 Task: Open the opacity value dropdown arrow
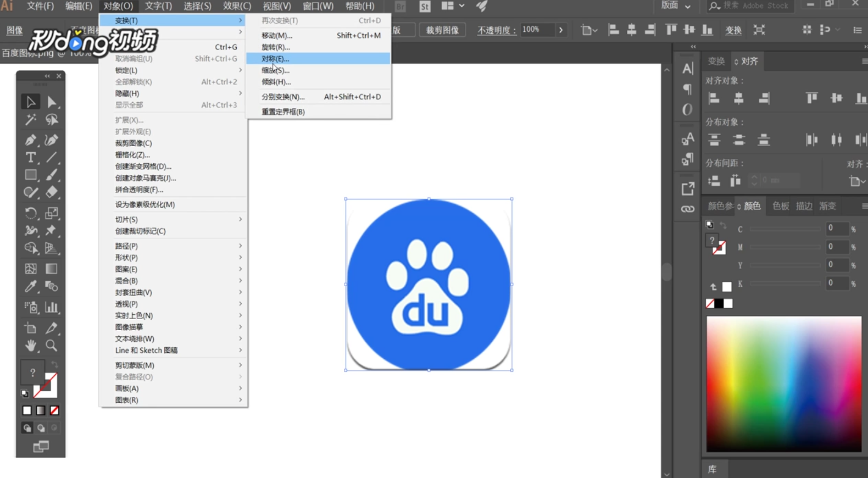click(561, 30)
